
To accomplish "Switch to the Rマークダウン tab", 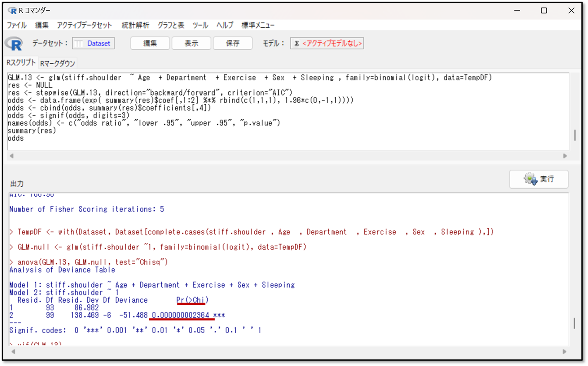I will click(x=57, y=63).
